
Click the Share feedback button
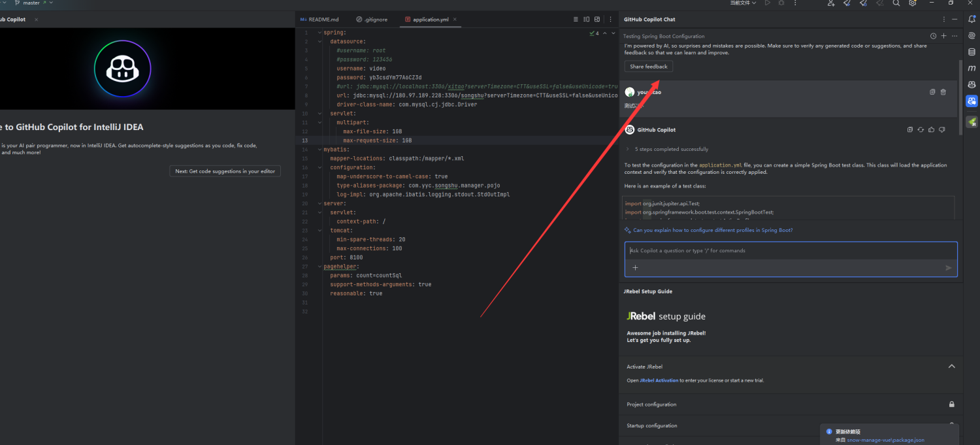coord(648,66)
